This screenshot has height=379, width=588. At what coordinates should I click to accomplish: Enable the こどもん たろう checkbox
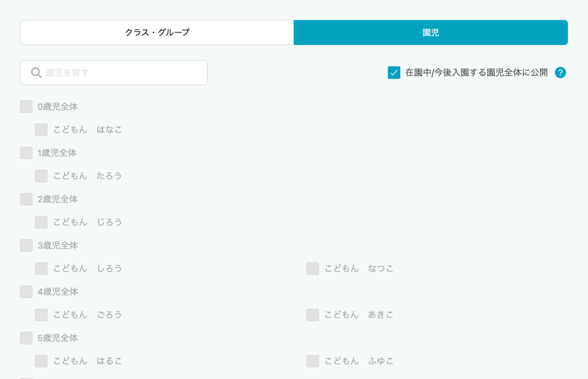tap(41, 176)
